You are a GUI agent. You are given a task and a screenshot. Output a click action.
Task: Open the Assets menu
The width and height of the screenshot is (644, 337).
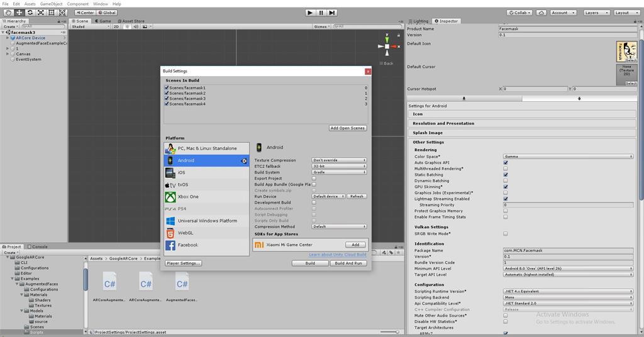[x=30, y=4]
